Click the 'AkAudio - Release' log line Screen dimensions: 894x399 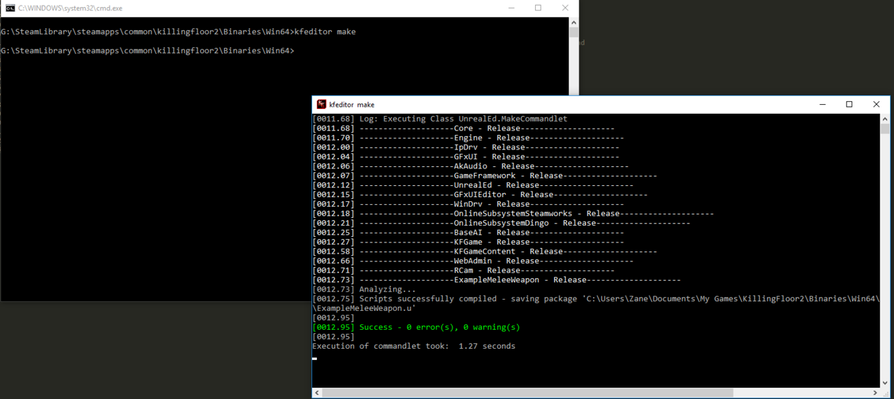point(470,166)
